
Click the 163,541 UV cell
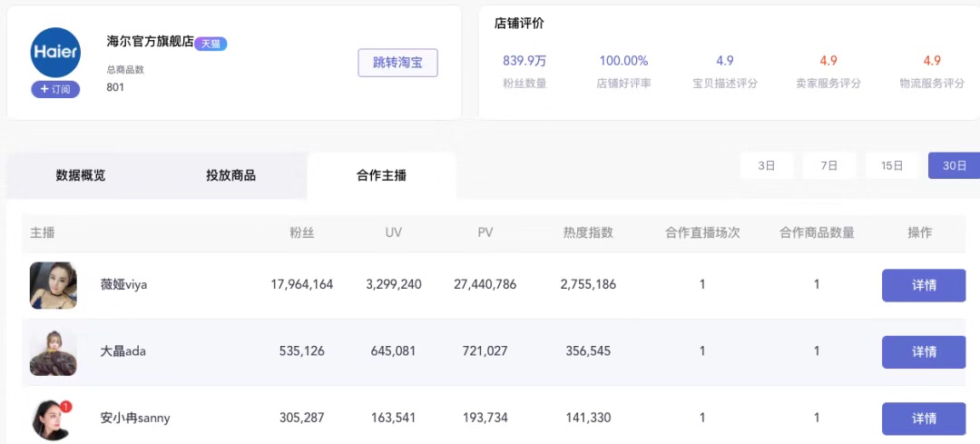[x=394, y=418]
